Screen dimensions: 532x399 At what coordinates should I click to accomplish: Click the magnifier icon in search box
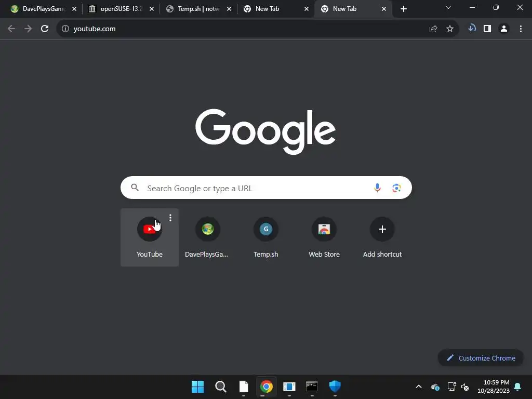[135, 188]
